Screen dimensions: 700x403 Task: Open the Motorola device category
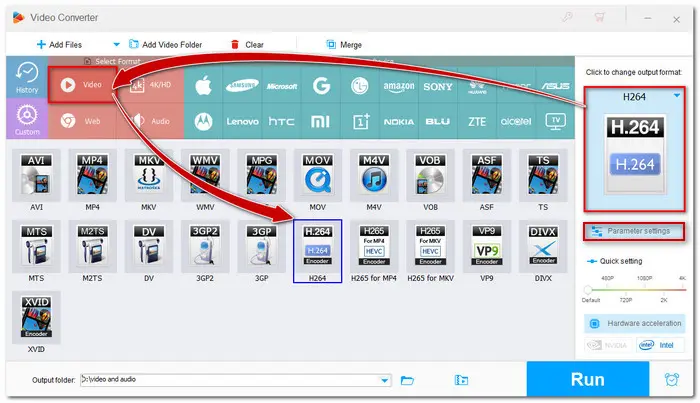pos(203,121)
